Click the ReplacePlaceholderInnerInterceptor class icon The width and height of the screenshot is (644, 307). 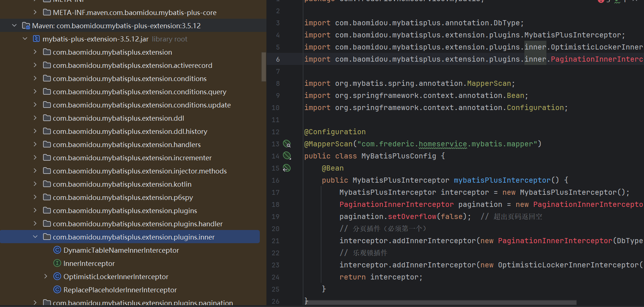click(57, 290)
